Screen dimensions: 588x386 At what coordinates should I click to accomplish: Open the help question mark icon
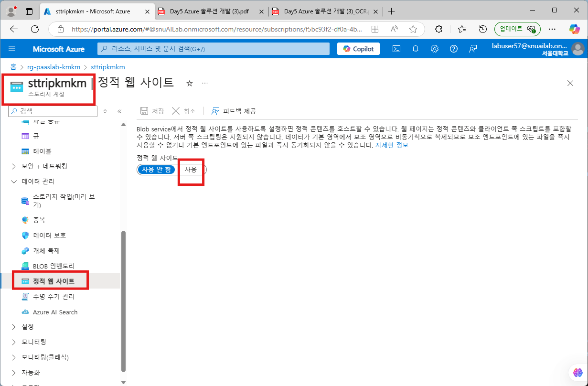click(454, 49)
